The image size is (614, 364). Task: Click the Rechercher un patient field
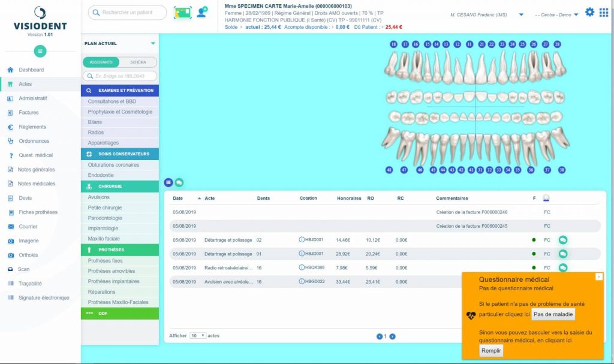click(127, 13)
